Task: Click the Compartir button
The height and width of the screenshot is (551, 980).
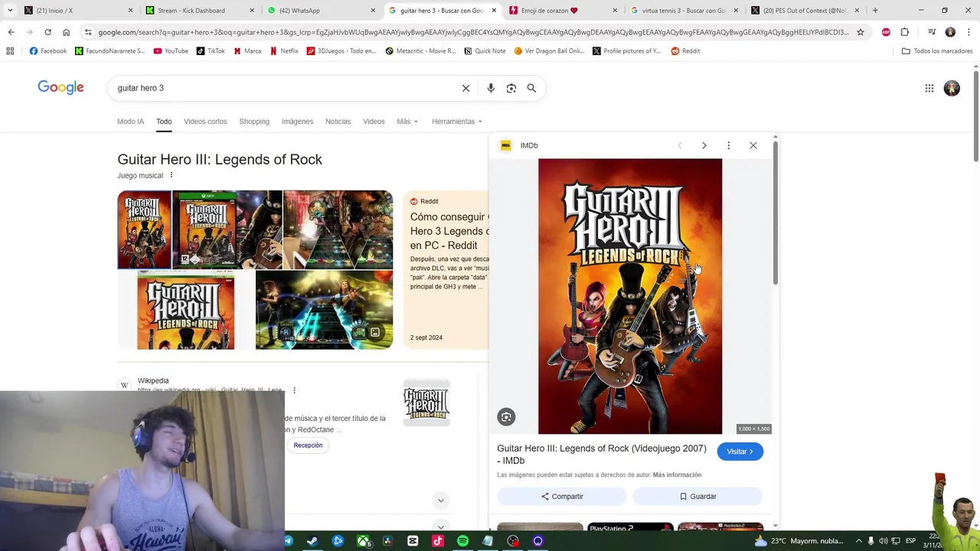Action: (562, 497)
